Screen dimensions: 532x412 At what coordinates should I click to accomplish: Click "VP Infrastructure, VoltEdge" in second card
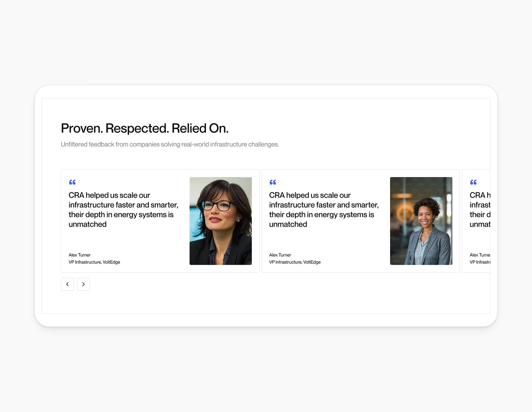pyautogui.click(x=295, y=262)
